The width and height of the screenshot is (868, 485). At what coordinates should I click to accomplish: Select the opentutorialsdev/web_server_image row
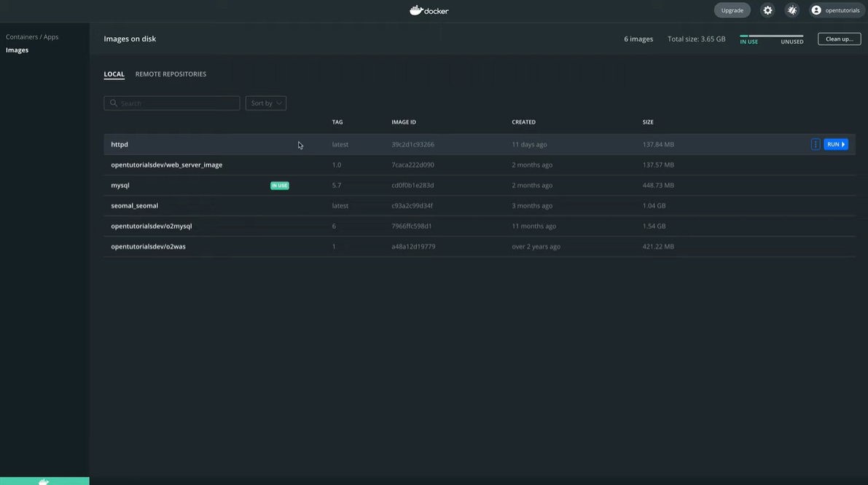tap(480, 165)
